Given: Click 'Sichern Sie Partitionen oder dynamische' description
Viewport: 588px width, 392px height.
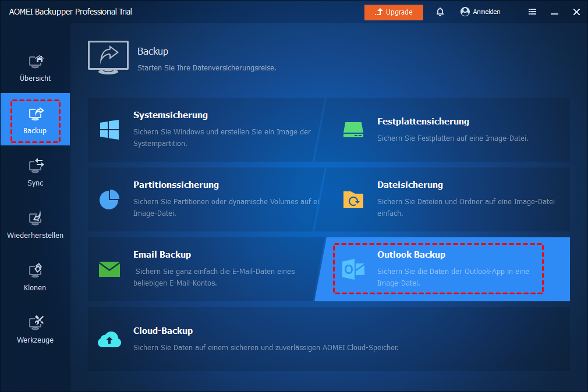Looking at the screenshot, I should tap(226, 207).
